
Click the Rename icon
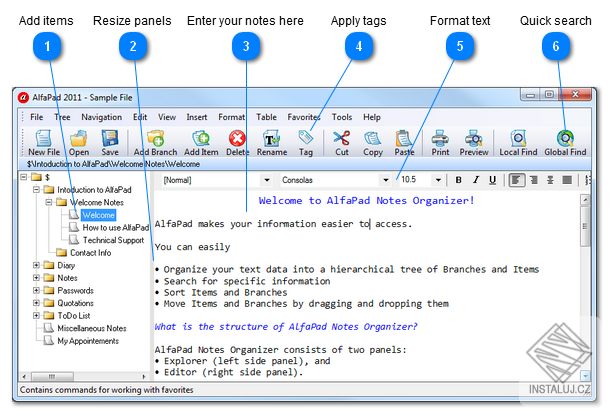point(272,138)
